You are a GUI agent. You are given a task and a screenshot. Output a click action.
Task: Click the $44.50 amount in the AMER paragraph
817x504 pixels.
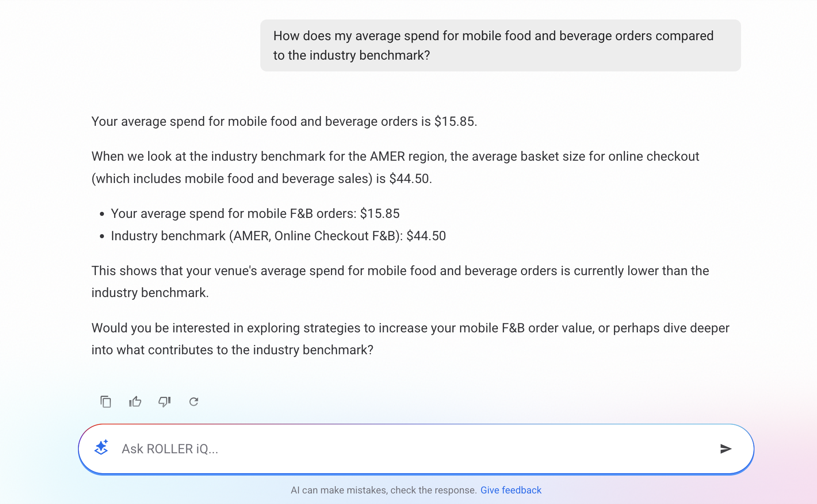(409, 179)
